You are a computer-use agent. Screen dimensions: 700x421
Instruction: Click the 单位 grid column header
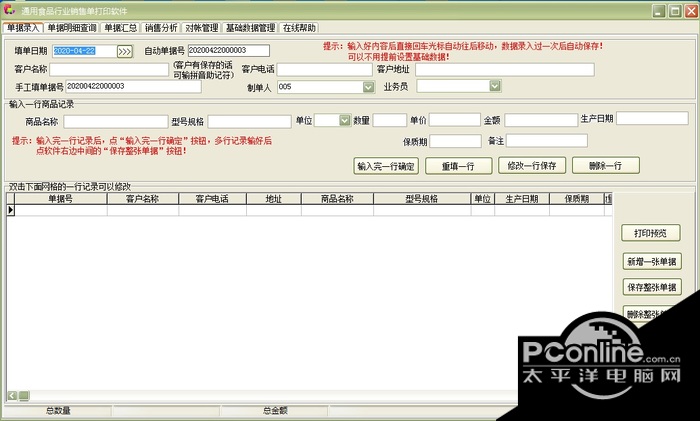[x=483, y=199]
